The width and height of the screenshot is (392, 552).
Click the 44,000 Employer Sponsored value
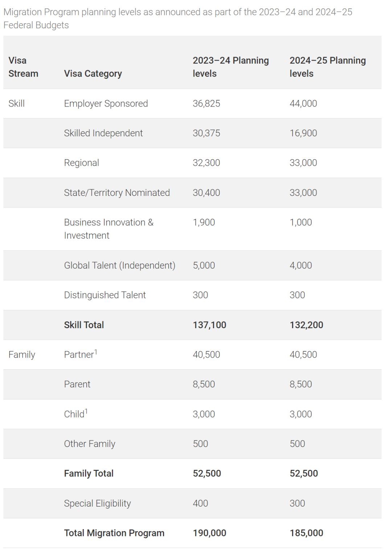[x=303, y=104]
